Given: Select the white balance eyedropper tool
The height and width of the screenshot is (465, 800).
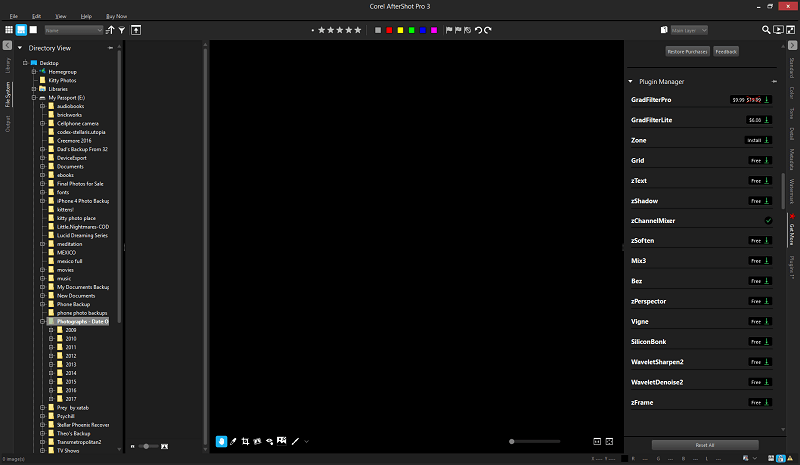Looking at the screenshot, I should (233, 441).
